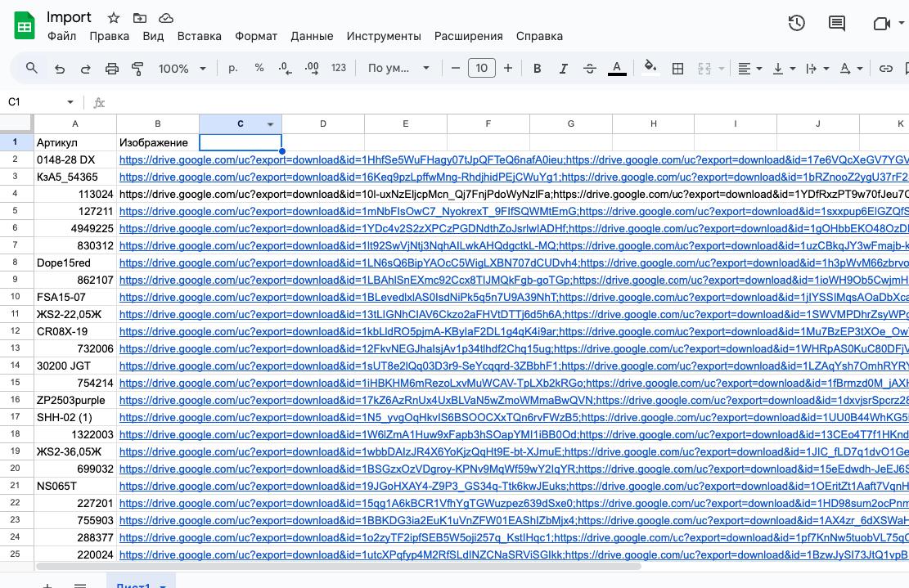Redo the last action

(85, 69)
